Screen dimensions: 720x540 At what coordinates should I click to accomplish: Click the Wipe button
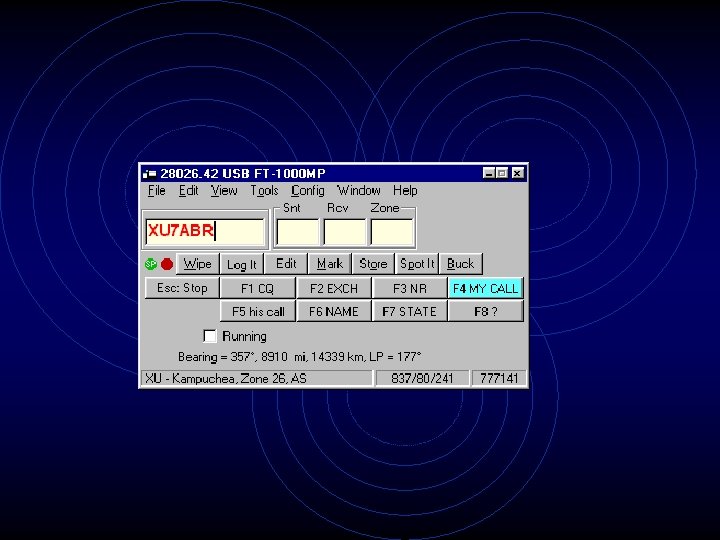(197, 264)
